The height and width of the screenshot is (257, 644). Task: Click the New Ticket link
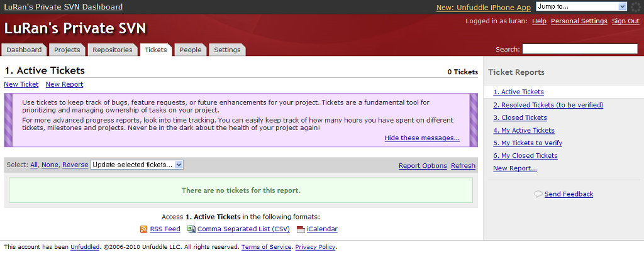pyautogui.click(x=21, y=84)
